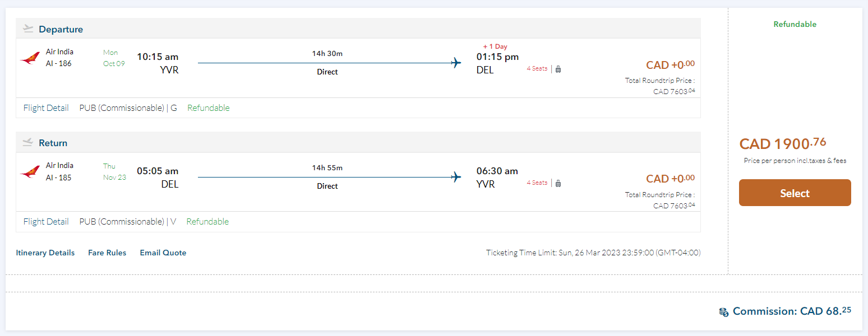This screenshot has width=868, height=336.
Task: Open Flight Detail for return flight
Action: tap(46, 222)
